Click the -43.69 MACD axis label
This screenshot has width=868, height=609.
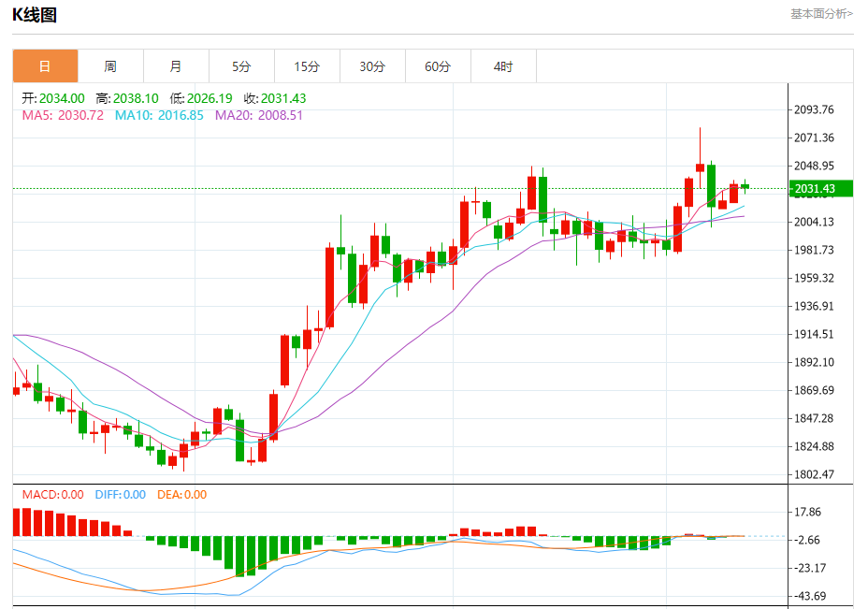click(810, 596)
